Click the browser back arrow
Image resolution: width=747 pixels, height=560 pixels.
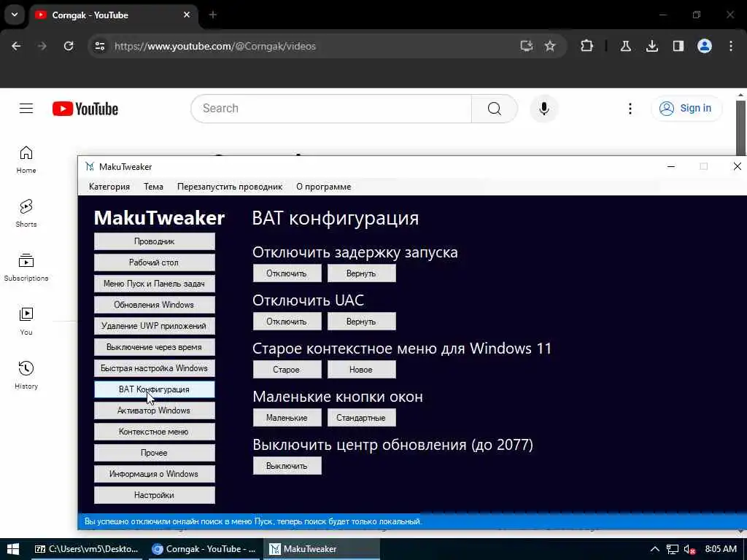(x=16, y=46)
